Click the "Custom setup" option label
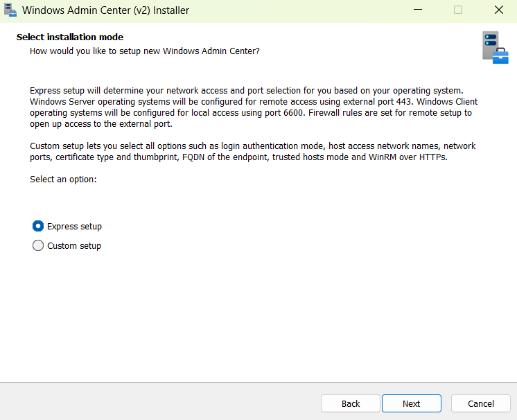517x420 pixels. coord(74,246)
